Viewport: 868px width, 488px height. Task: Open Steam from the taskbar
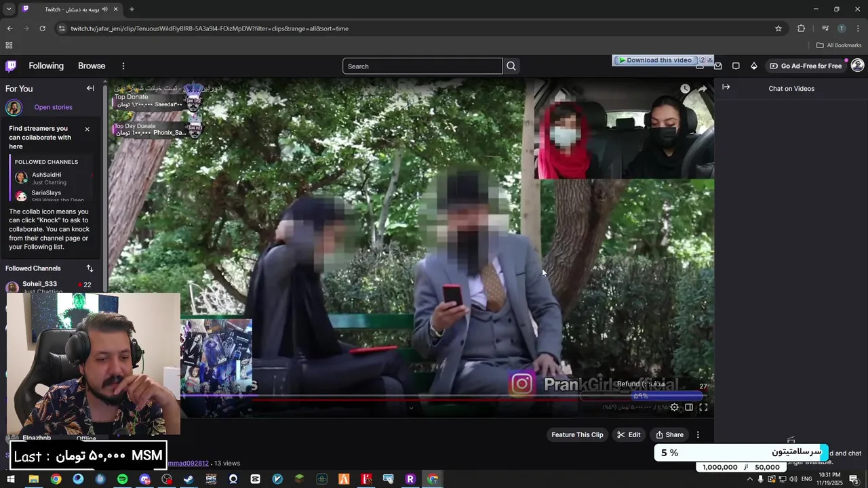pyautogui.click(x=189, y=479)
